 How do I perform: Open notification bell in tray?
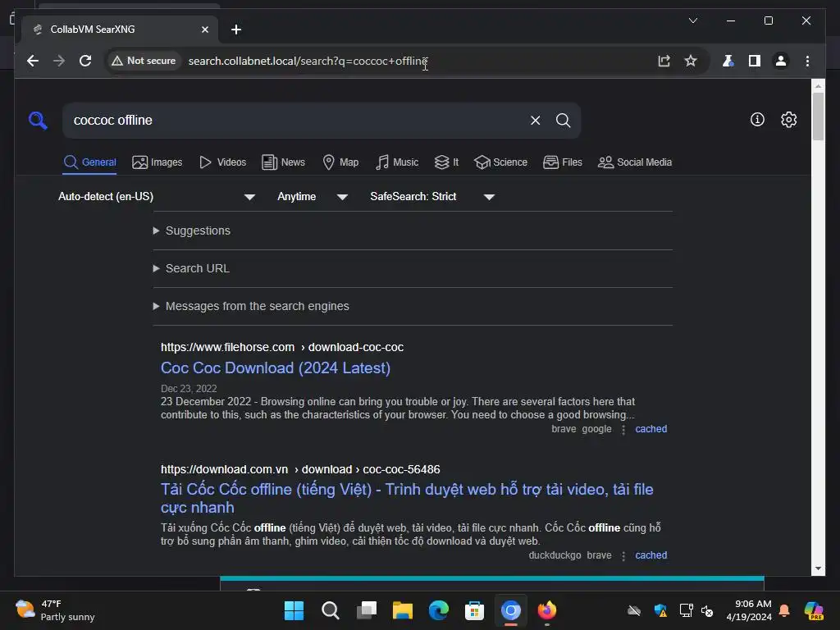click(x=784, y=610)
